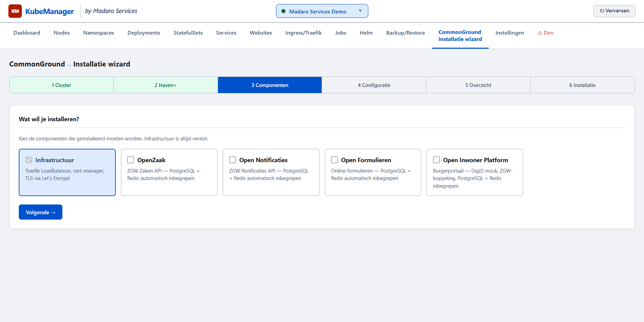The height and width of the screenshot is (322, 644).
Task: Click the red KM logo icon
Action: pos(15,11)
